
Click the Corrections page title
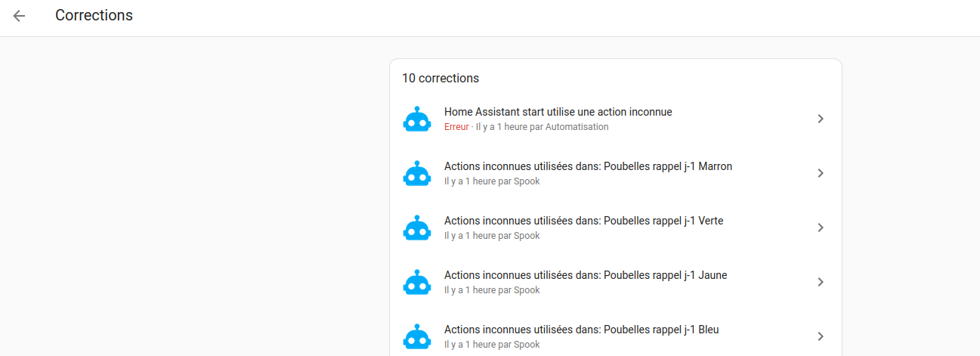click(94, 15)
